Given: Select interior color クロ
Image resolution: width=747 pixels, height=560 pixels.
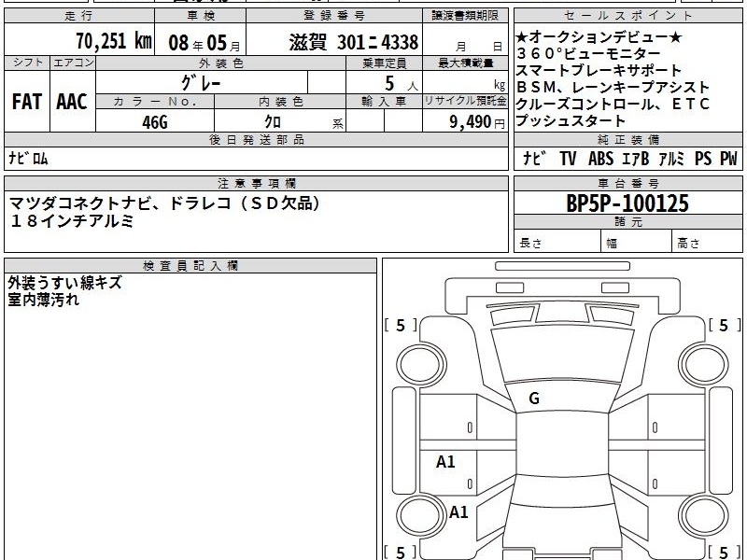Looking at the screenshot, I should (x=273, y=122).
